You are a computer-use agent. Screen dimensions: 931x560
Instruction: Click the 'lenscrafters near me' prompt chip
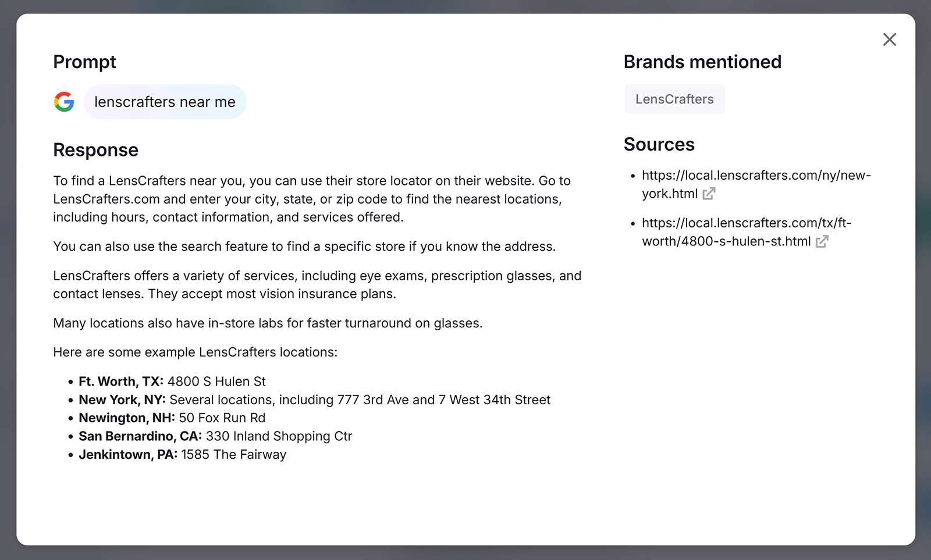pos(165,102)
